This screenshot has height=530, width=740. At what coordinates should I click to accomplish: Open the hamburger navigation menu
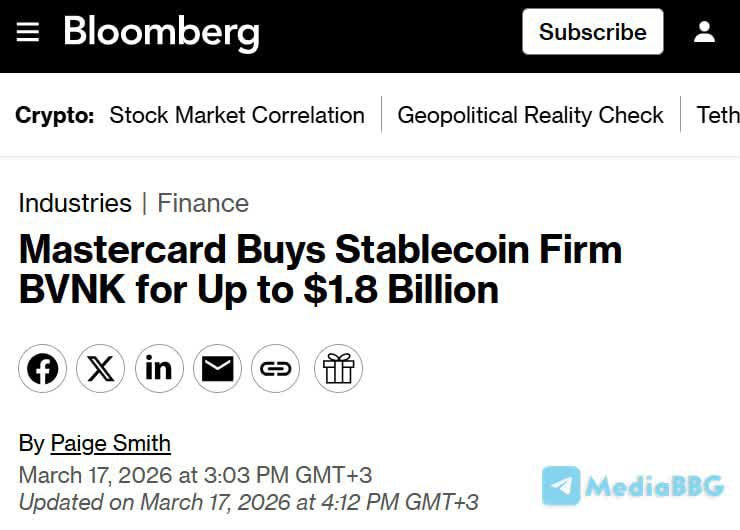click(28, 32)
